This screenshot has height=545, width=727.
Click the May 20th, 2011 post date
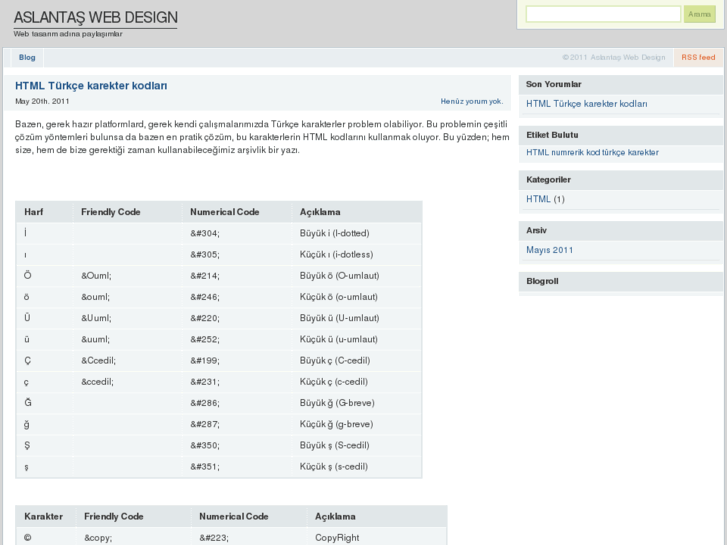(x=42, y=101)
